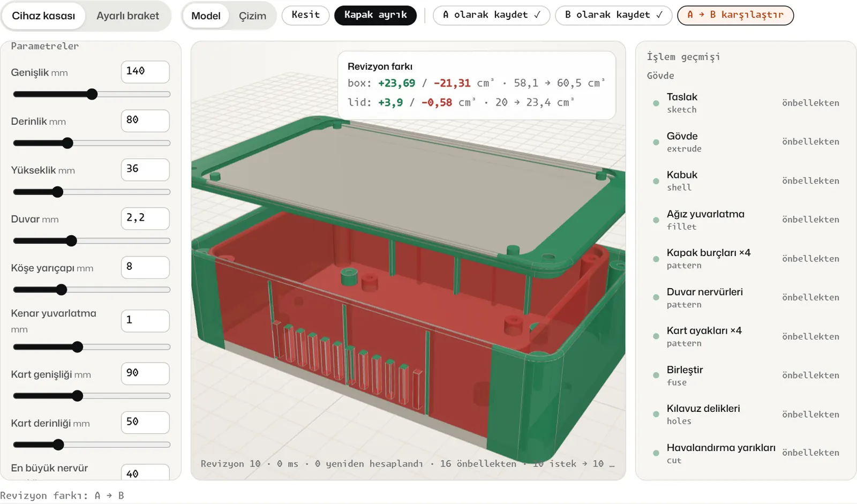Click the Genişlik value field
857x504 pixels.
tap(145, 71)
